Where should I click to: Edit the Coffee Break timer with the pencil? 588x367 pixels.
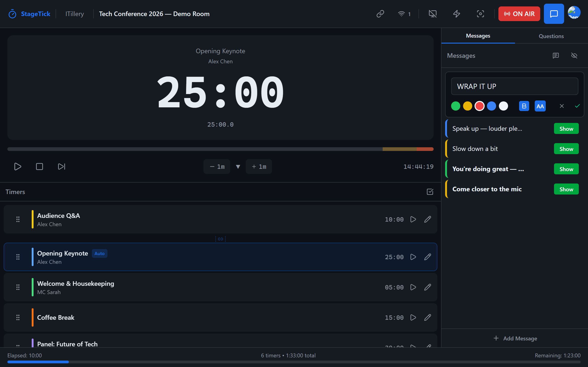point(427,317)
